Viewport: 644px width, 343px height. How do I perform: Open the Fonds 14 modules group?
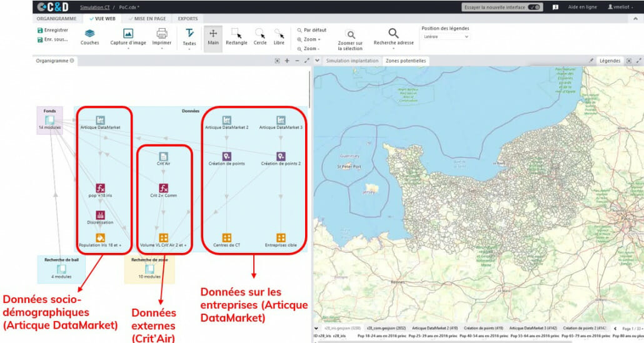click(x=49, y=120)
